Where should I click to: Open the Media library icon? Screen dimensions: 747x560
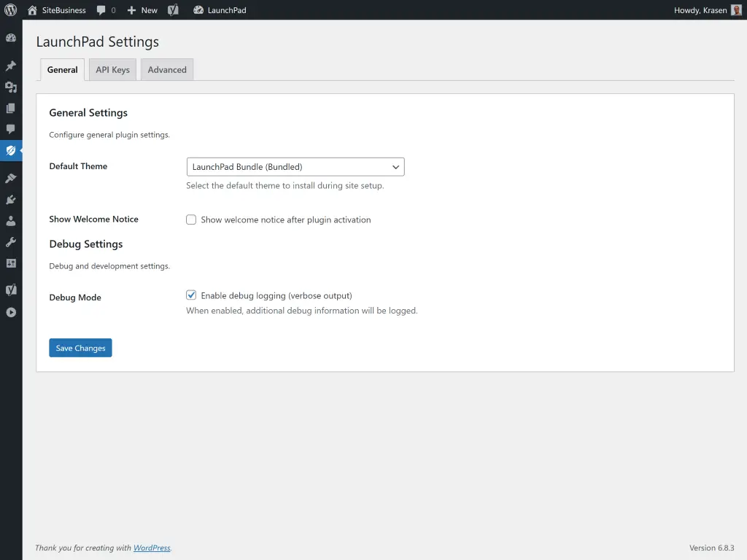[11, 87]
